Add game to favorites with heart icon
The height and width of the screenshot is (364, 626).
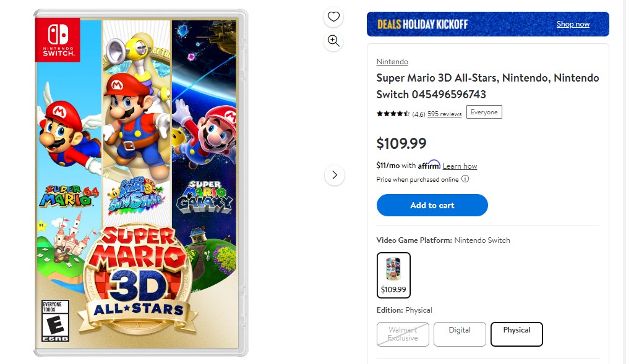tap(333, 17)
